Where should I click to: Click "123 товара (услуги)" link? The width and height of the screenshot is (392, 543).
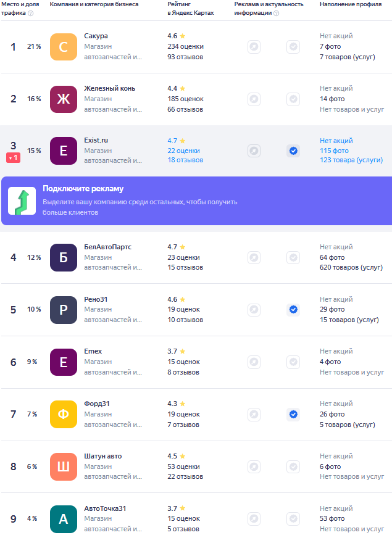click(x=351, y=160)
